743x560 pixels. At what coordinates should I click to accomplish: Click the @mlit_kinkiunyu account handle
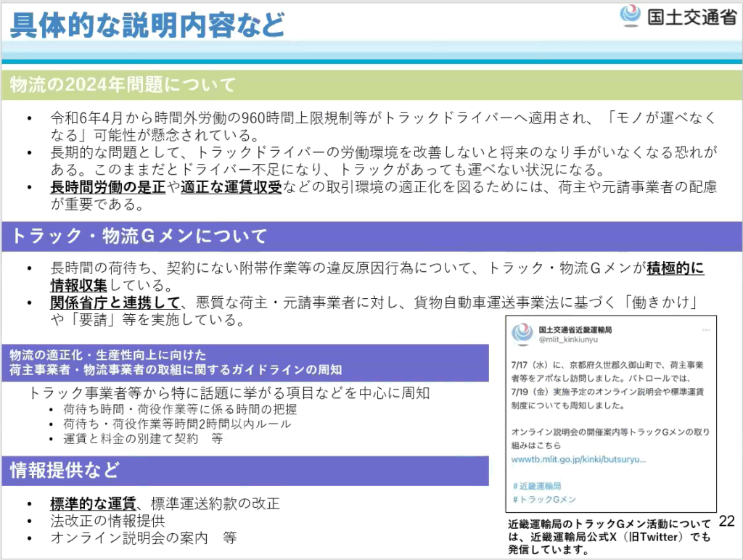(568, 339)
